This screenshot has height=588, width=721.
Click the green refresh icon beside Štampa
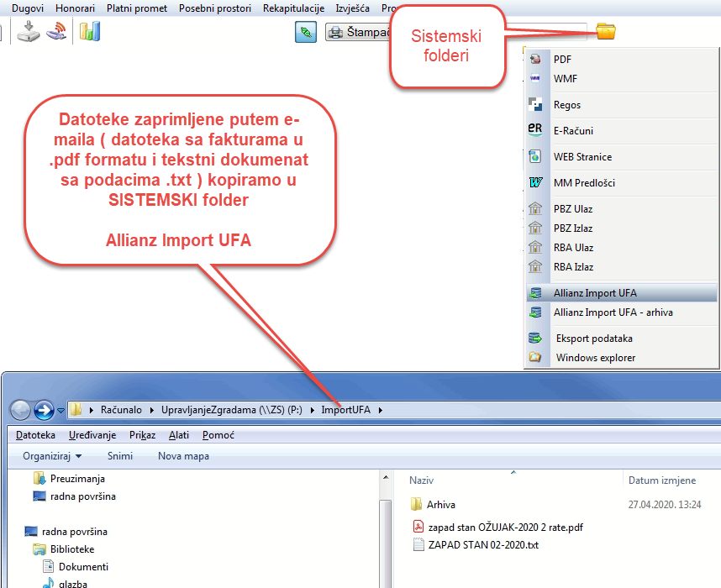point(306,32)
